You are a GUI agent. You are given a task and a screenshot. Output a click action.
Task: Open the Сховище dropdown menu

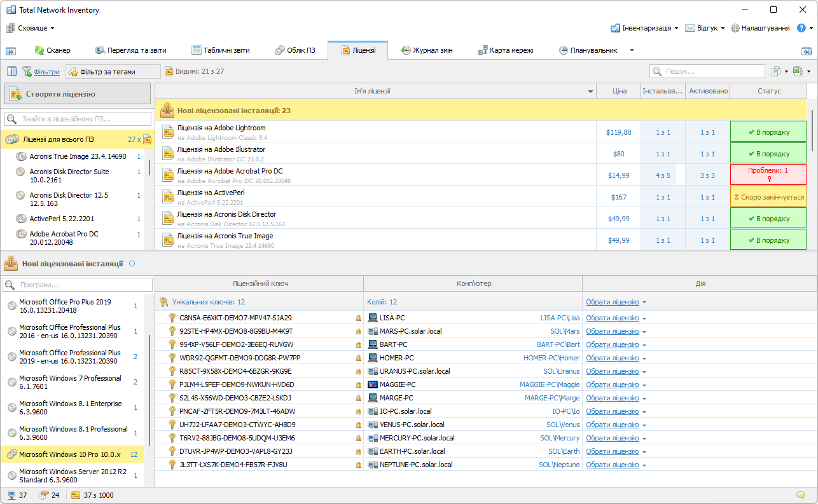point(31,28)
